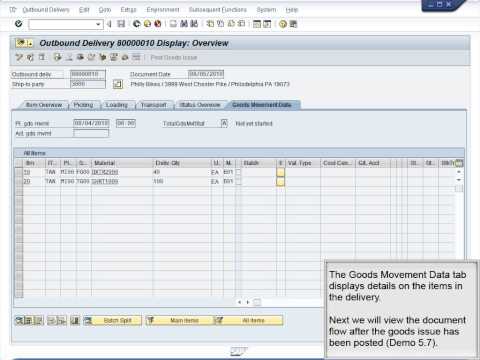
Task: Click the Print icon in toolbar
Action: (173, 24)
